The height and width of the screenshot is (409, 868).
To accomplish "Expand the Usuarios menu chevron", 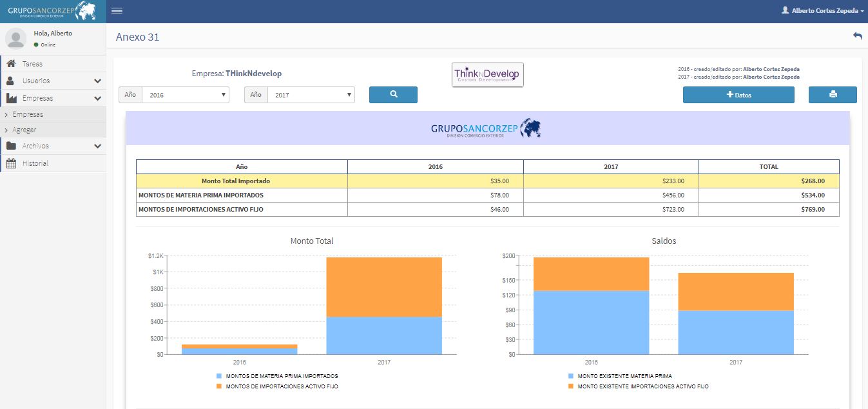I will click(97, 81).
